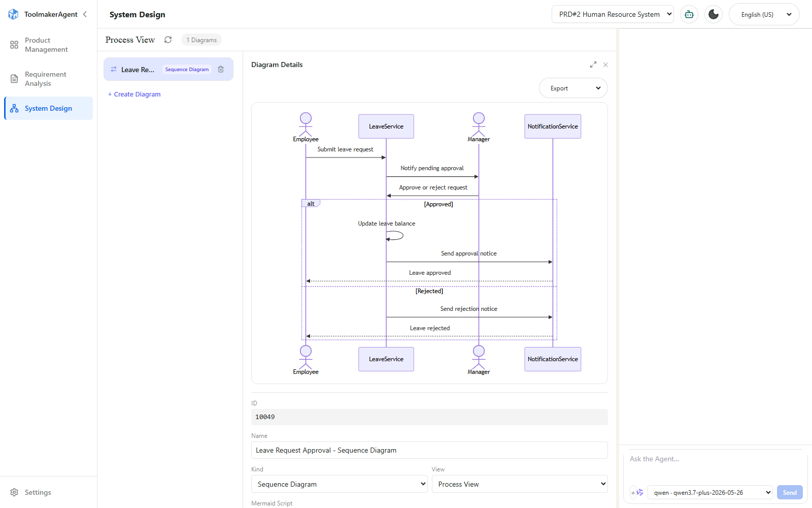Image resolution: width=812 pixels, height=508 pixels.
Task: Click the Update leave balance label
Action: pyautogui.click(x=386, y=224)
